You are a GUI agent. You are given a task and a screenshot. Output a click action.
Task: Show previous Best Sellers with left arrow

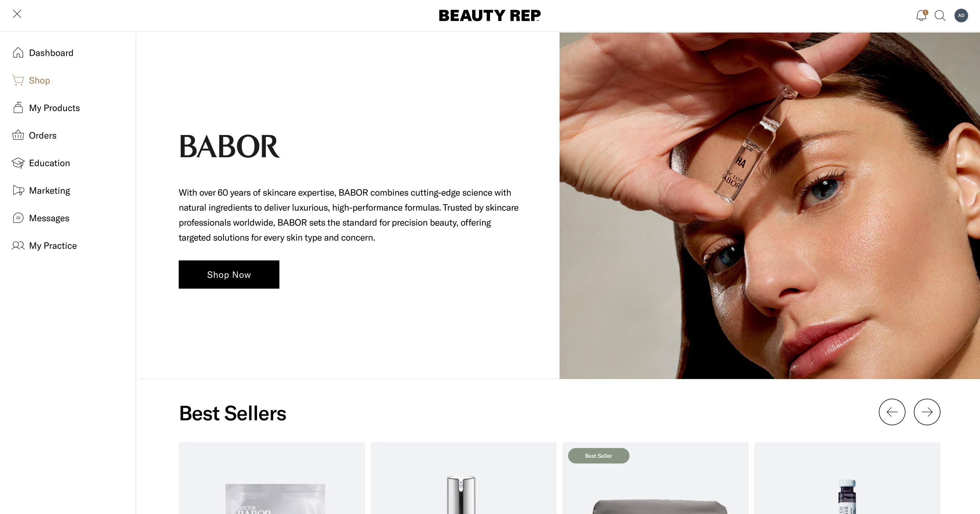[892, 412]
